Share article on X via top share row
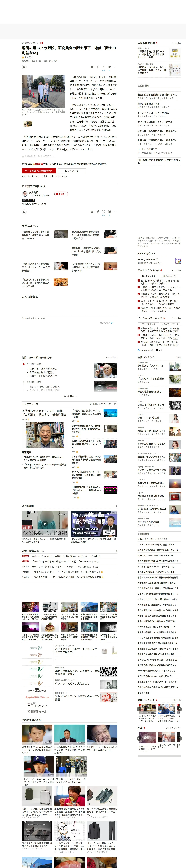Screen dimensions: 186x868 tap(104, 67)
